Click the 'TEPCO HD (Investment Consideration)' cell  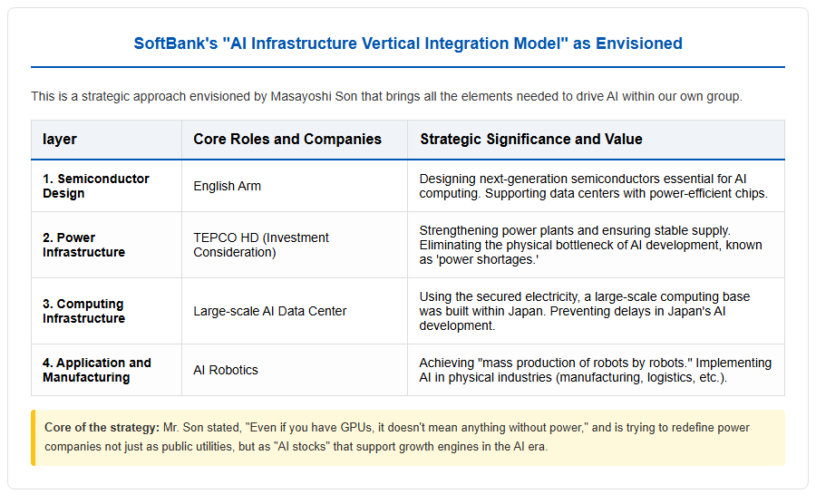(261, 245)
